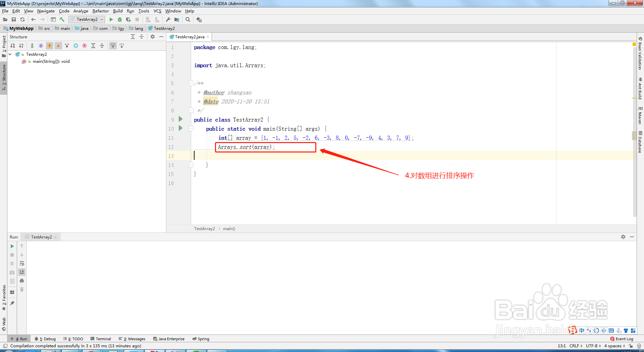Toggle Sort by Visibility in Structure
The width and height of the screenshot is (644, 352).
pyautogui.click(x=13, y=46)
